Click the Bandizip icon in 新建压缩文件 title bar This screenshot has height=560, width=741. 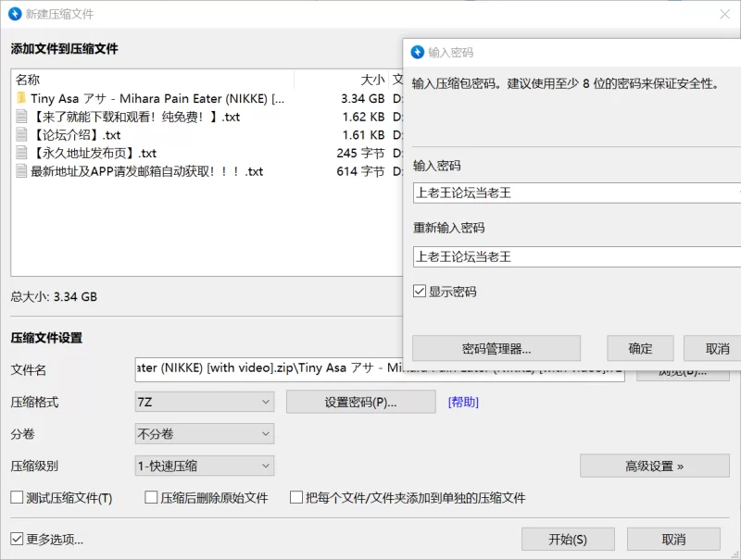[x=15, y=14]
